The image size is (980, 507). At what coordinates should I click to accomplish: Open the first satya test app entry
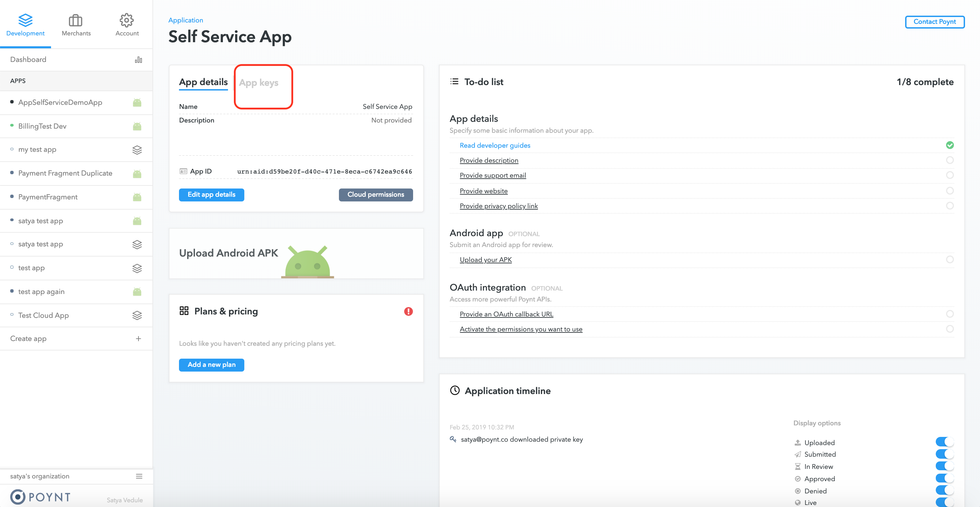pos(76,221)
